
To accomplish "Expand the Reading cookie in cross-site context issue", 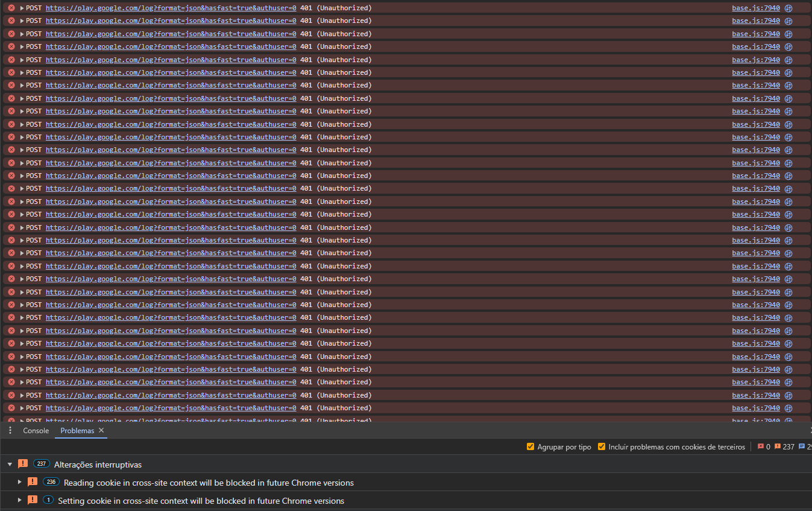I will pyautogui.click(x=19, y=482).
